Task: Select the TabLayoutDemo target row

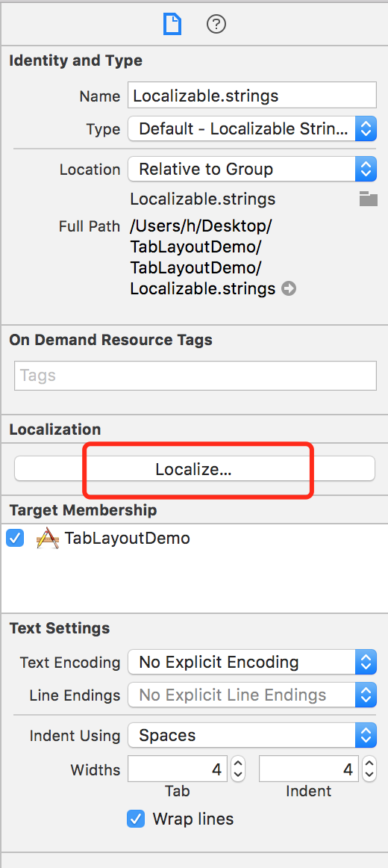Action: pos(194,538)
